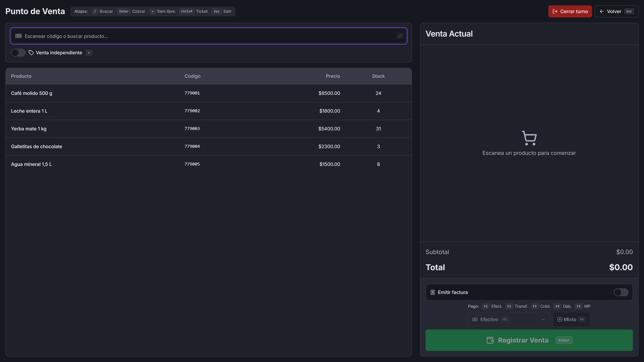Choose Agua mineral 1,5 L row
644x362 pixels.
208,164
